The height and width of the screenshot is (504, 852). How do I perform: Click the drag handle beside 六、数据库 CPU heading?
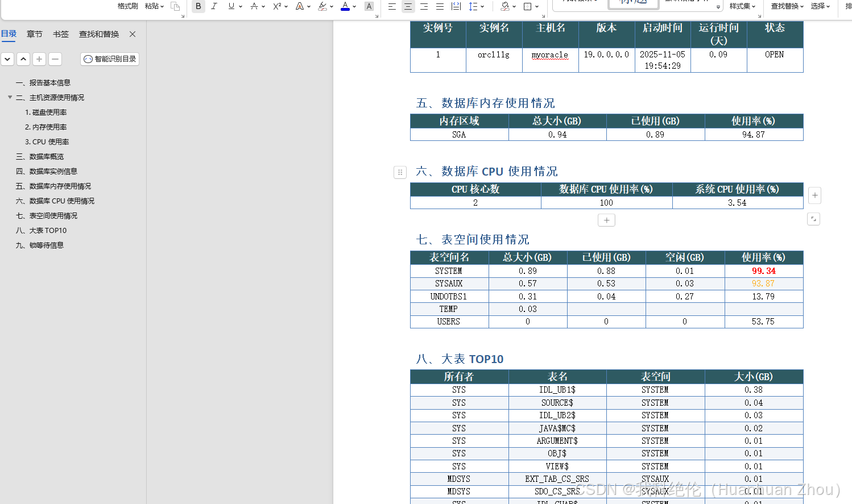click(400, 172)
